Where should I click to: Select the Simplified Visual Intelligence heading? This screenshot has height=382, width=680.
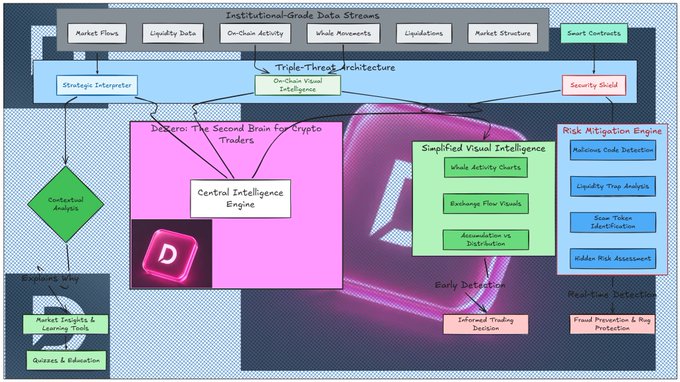tap(484, 148)
